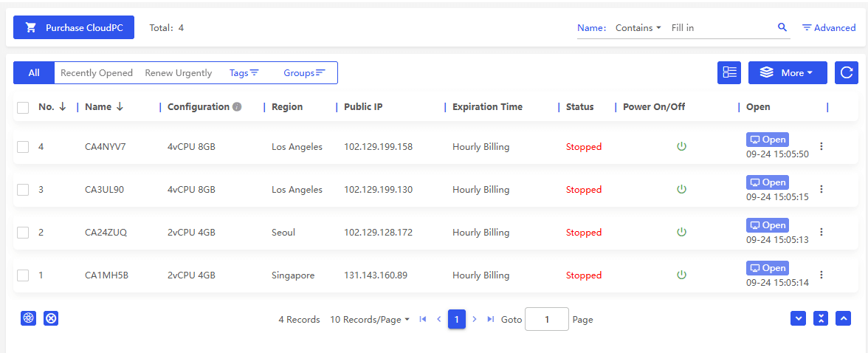
Task: Click the up-chevron button at bottom right
Action: coord(844,318)
